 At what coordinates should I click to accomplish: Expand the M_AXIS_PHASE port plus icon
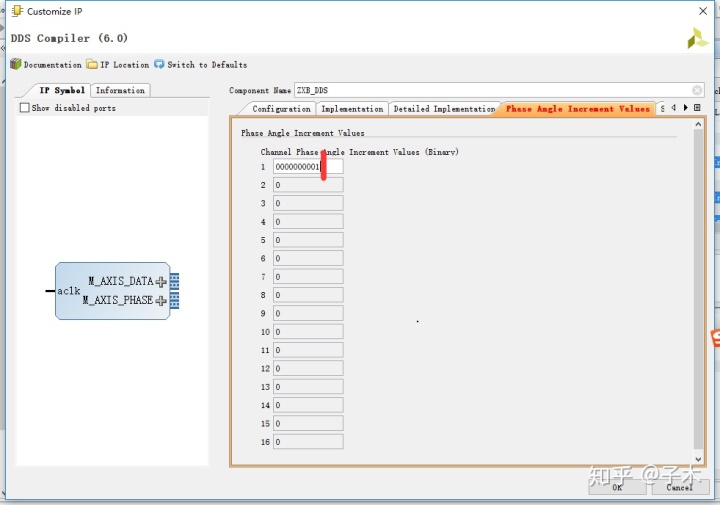(161, 301)
